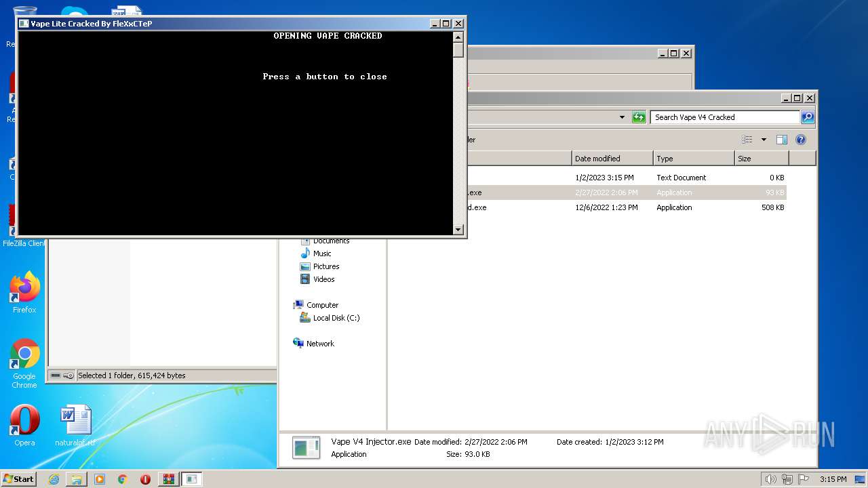
Task: Click the 2/27/2022 2:06 PM date cell
Action: click(x=606, y=192)
